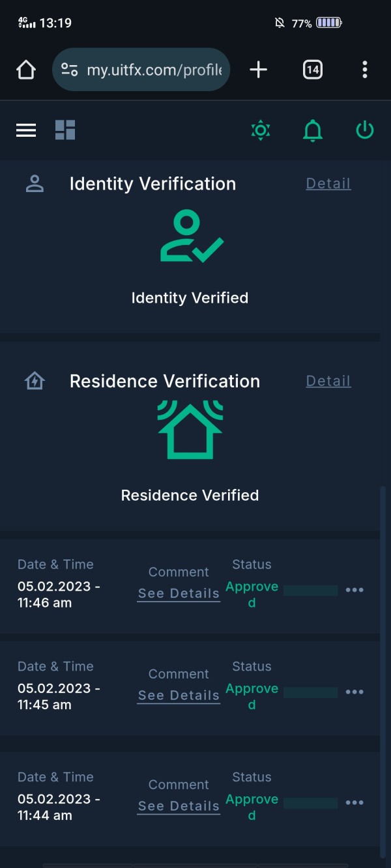Toggle the light/dark theme sun icon
Screen dimensions: 391x868
click(261, 130)
